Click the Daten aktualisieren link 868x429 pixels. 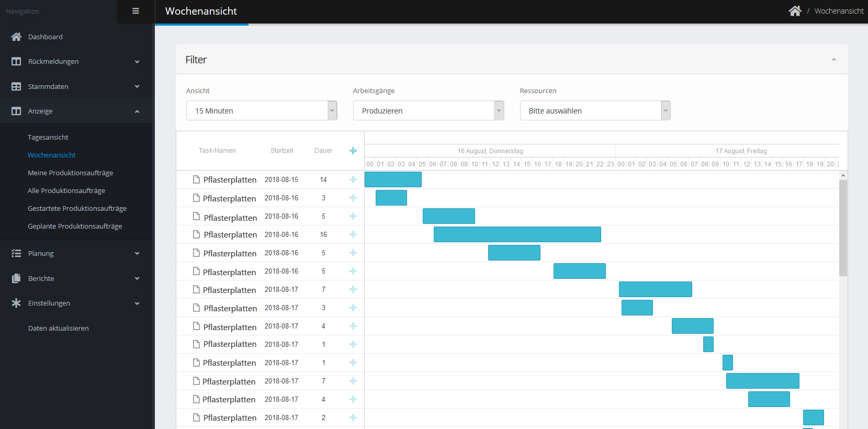click(59, 328)
